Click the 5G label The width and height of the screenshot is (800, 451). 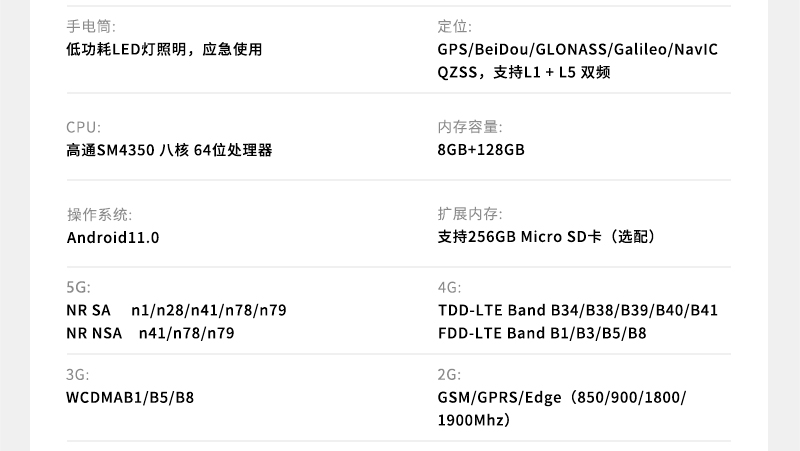click(x=78, y=287)
